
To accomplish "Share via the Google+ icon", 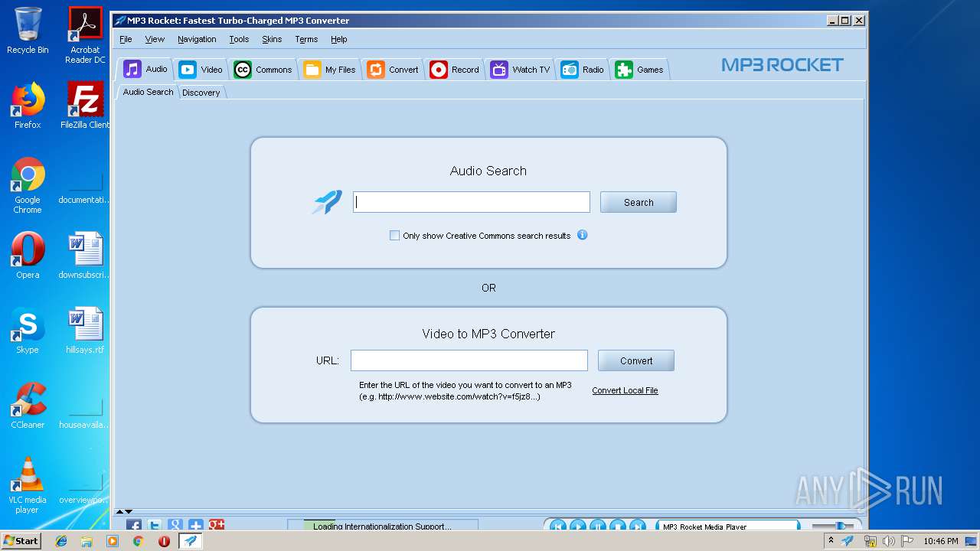I will click(x=217, y=525).
